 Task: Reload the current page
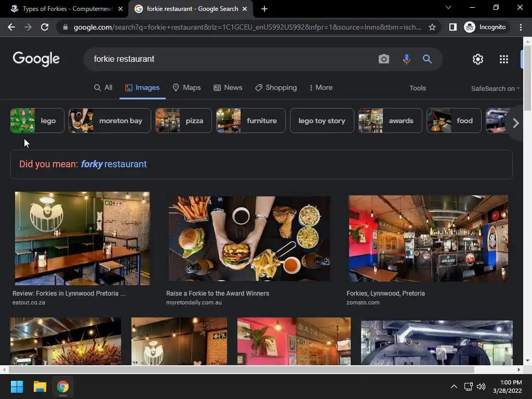[x=45, y=27]
